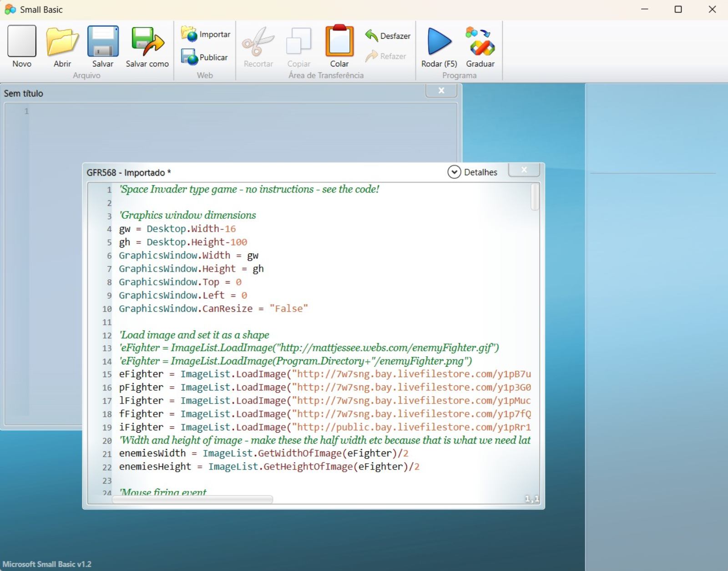The height and width of the screenshot is (571, 728).
Task: Maximize the Small Basic window
Action: point(678,9)
